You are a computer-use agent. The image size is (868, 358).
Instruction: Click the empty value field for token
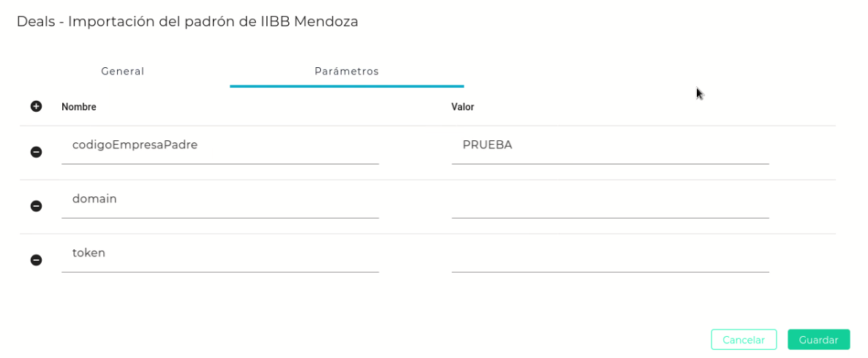click(610, 254)
